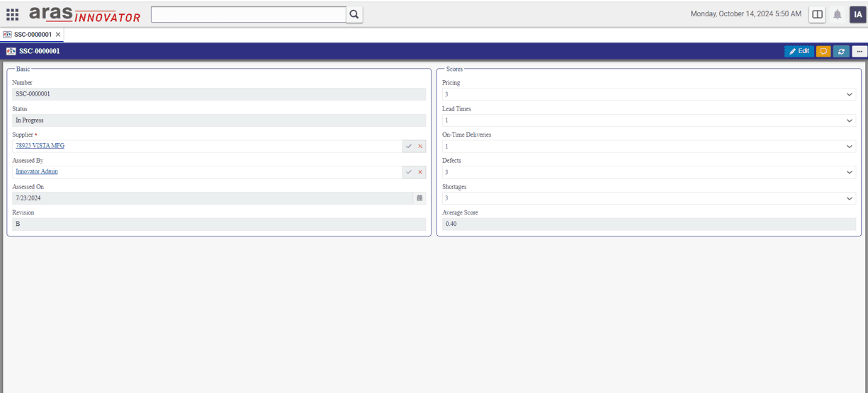The width and height of the screenshot is (868, 393).
Task: Expand the Defects score dropdown
Action: 850,172
